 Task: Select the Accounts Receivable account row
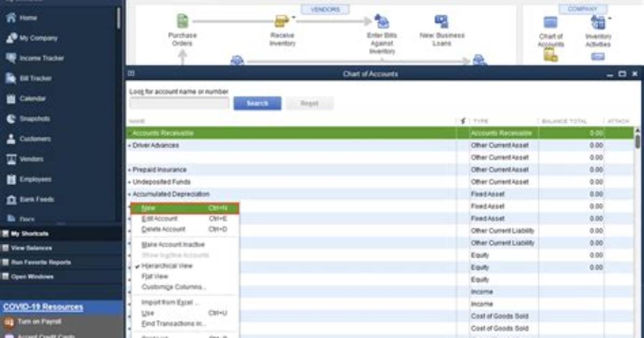click(380, 133)
